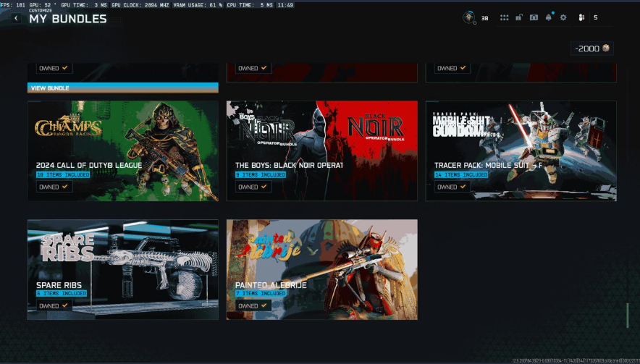Click the MY BUNDLES page heading

[68, 19]
